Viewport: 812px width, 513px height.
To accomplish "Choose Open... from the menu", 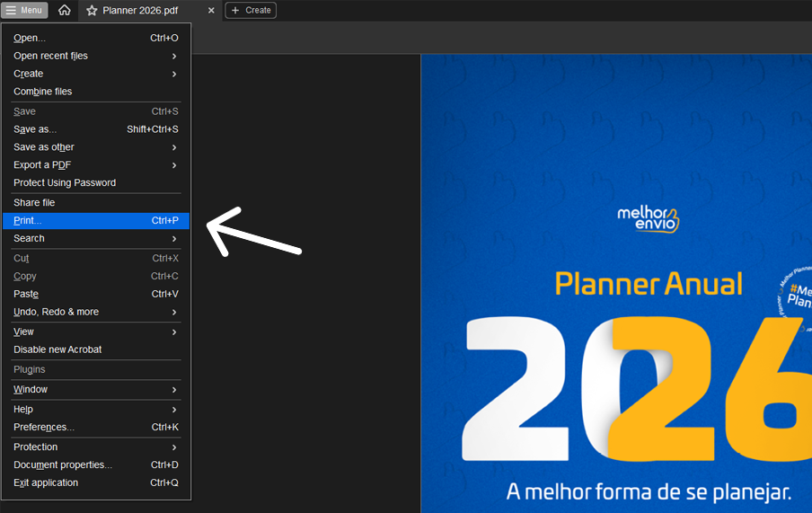I will (96, 38).
